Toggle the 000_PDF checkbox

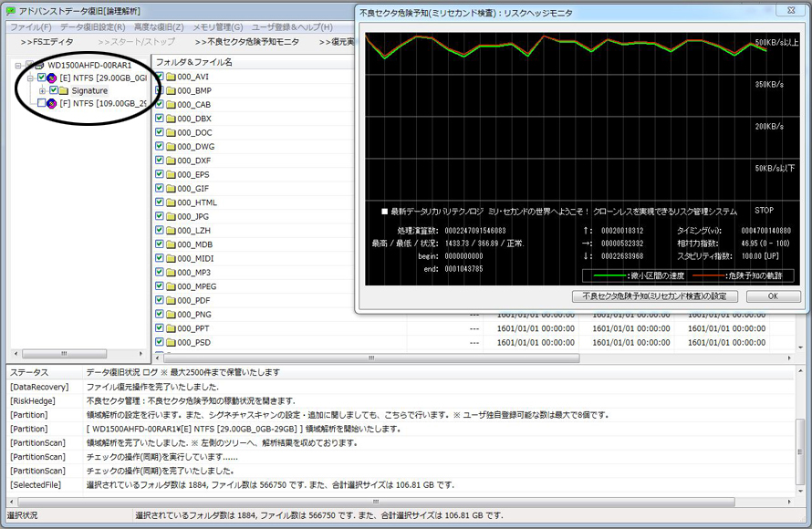pyautogui.click(x=160, y=300)
